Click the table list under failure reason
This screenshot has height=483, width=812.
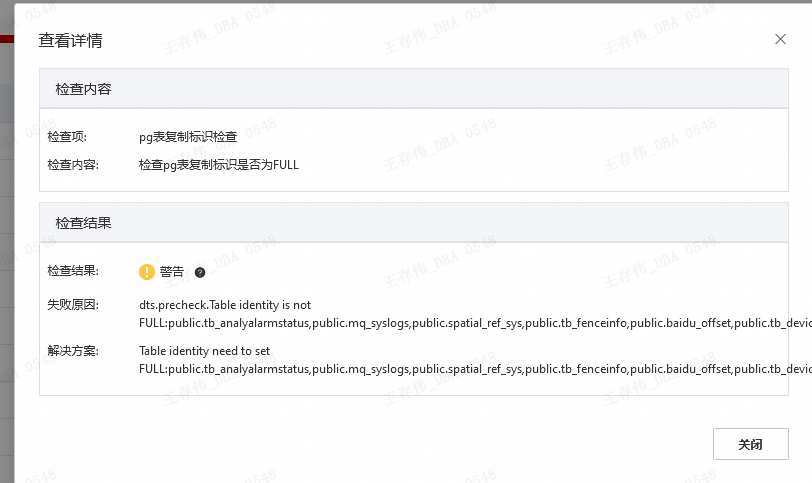470,323
